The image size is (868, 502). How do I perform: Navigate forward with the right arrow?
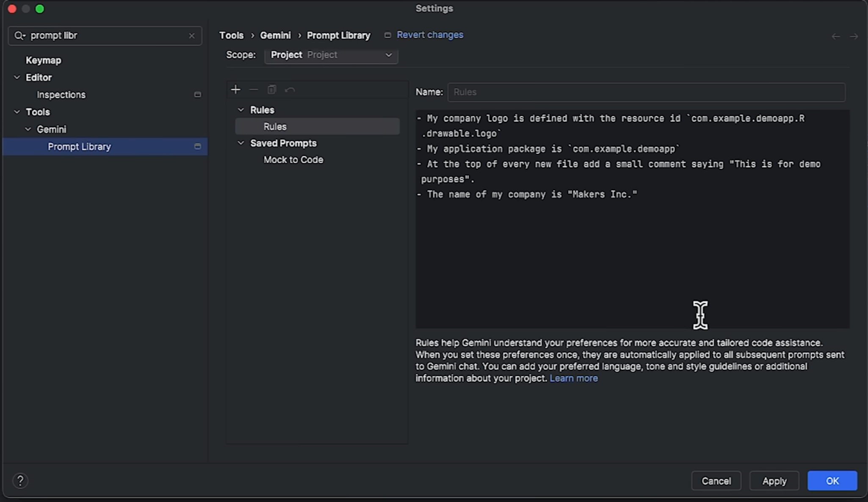pyautogui.click(x=854, y=36)
